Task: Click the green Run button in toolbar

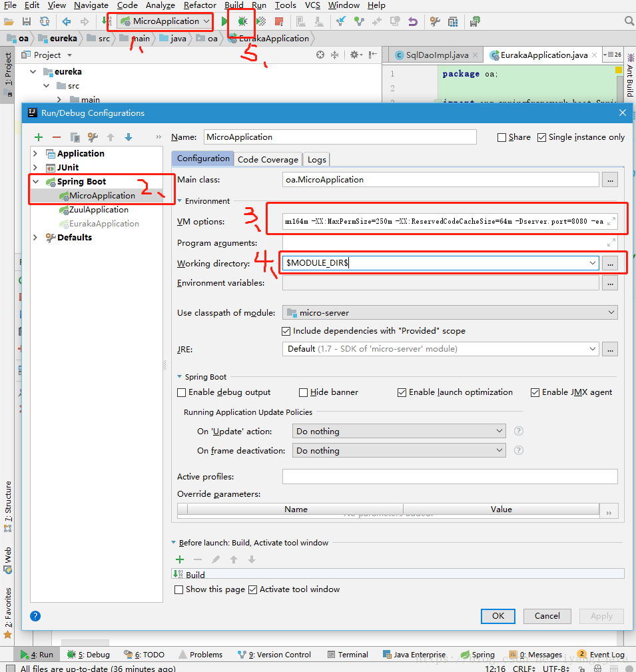Action: (x=224, y=21)
